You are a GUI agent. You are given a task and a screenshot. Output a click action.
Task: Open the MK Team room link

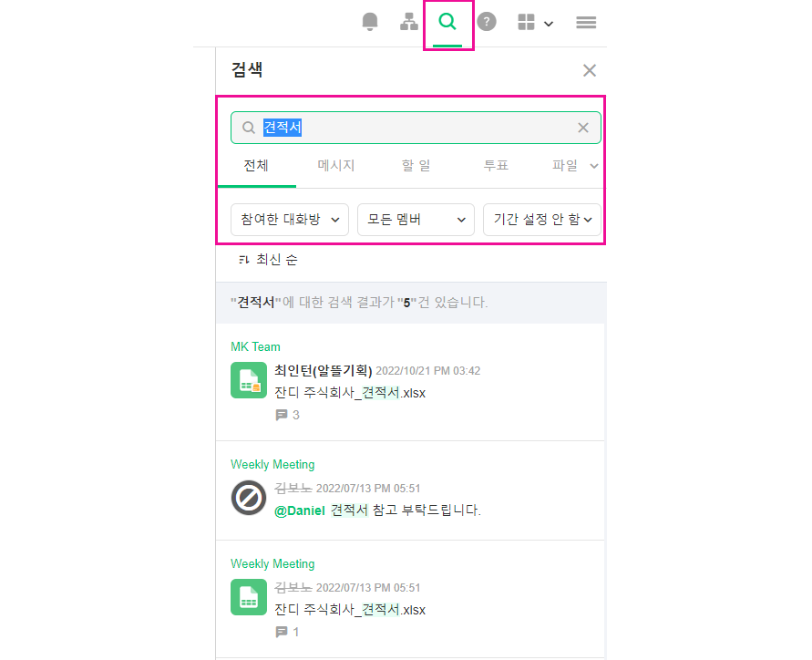tap(255, 346)
